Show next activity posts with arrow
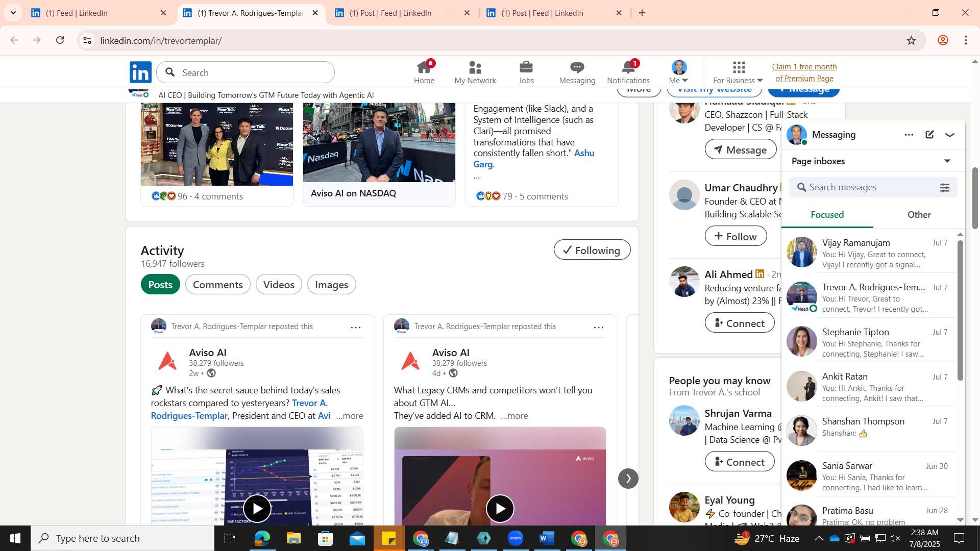980x551 pixels. pyautogui.click(x=628, y=479)
